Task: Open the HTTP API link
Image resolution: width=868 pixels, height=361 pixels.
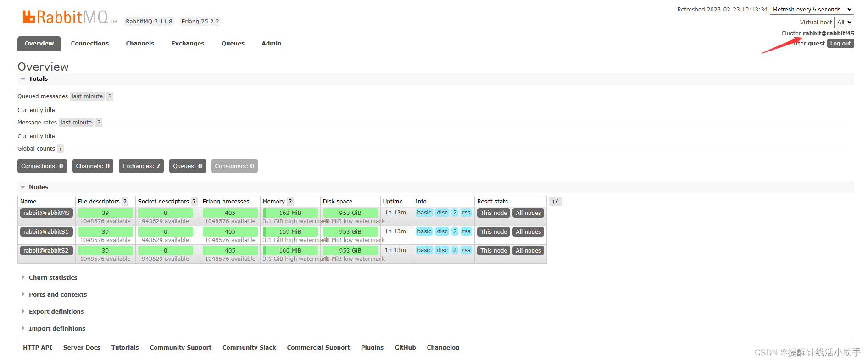Action: (38, 348)
